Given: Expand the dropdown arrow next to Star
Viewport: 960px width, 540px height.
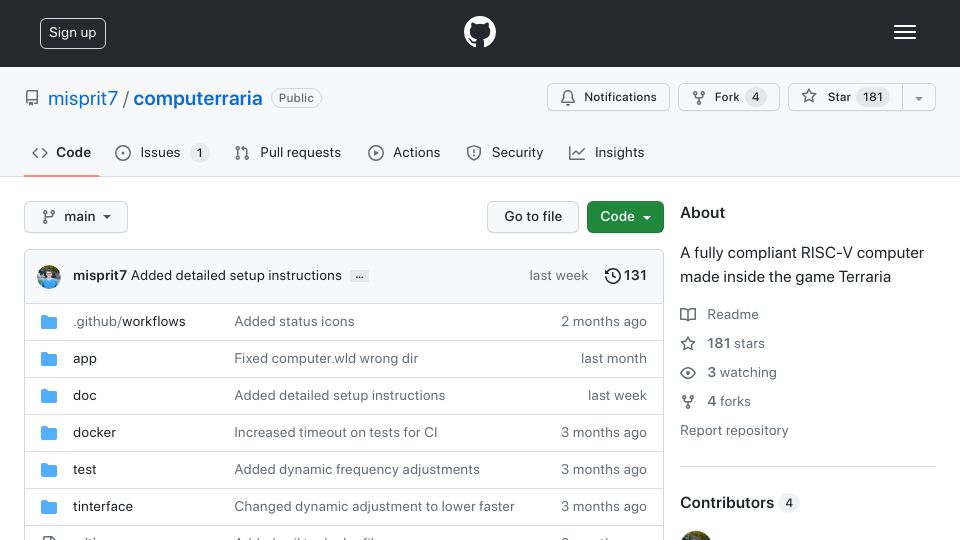Looking at the screenshot, I should coord(918,97).
